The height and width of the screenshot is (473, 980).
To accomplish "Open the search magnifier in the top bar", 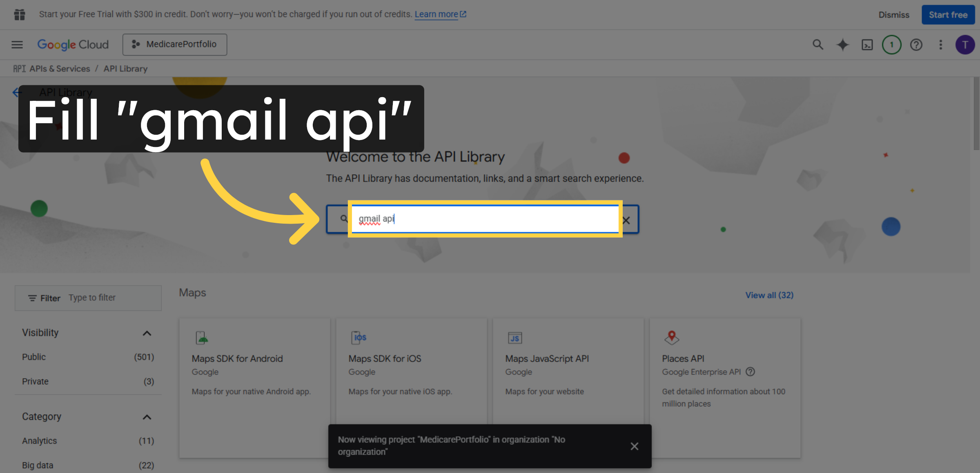I will click(x=817, y=44).
